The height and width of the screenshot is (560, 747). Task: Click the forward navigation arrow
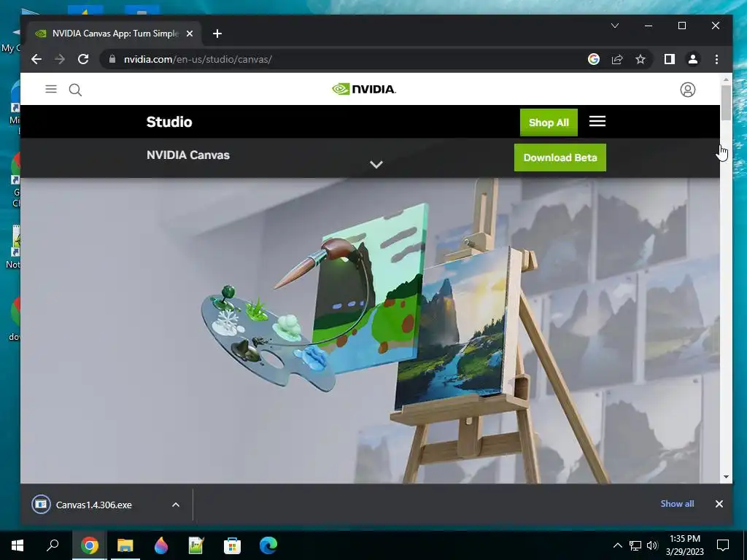[60, 59]
